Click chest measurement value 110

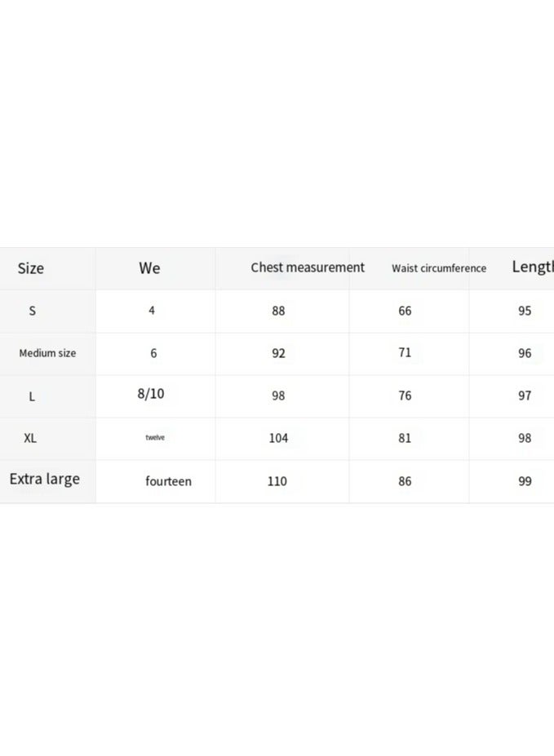point(277,481)
